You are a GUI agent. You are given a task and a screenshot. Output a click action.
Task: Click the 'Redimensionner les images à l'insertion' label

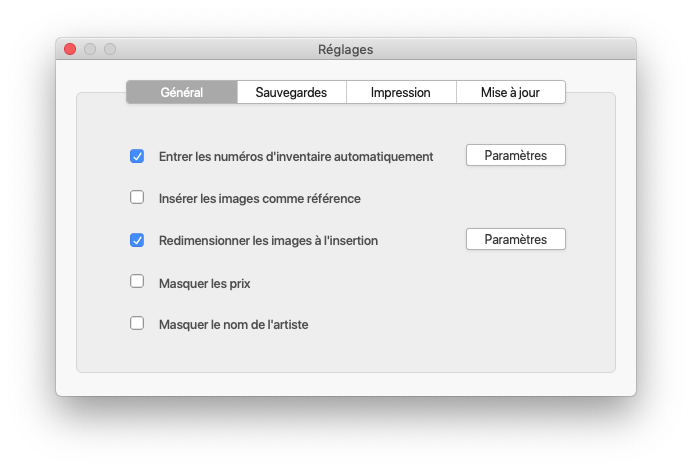click(268, 240)
